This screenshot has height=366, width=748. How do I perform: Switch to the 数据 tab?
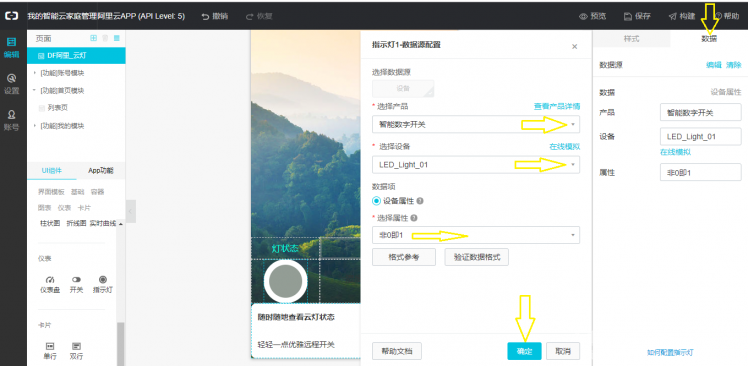[x=708, y=39]
